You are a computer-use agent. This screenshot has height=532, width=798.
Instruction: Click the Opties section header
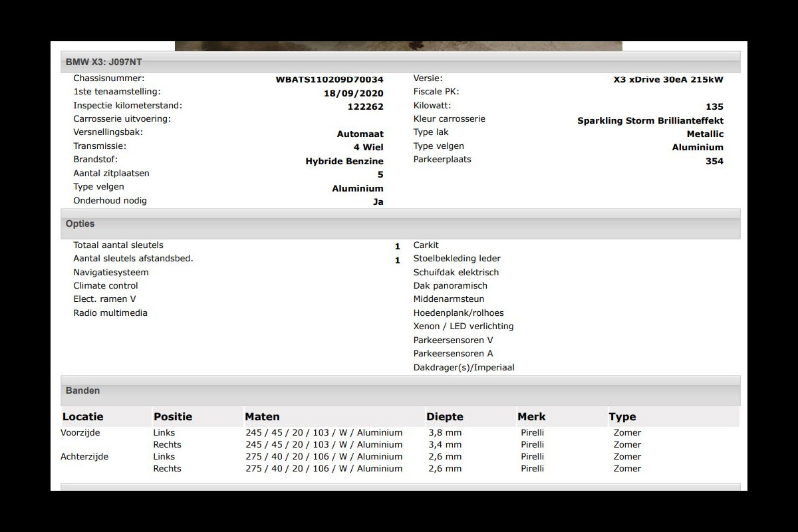pyautogui.click(x=80, y=224)
